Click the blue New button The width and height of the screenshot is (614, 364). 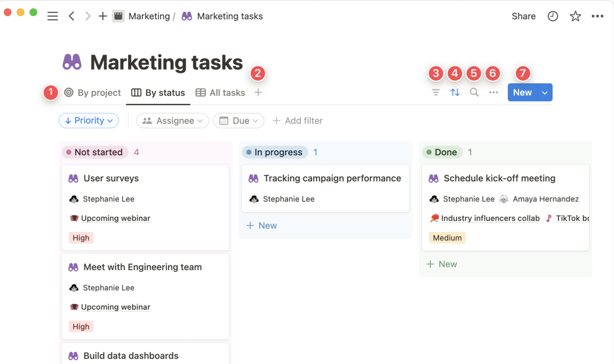[522, 92]
